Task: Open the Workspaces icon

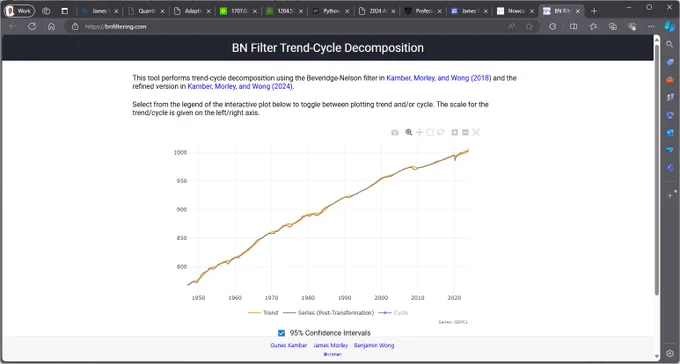Action: [46, 11]
